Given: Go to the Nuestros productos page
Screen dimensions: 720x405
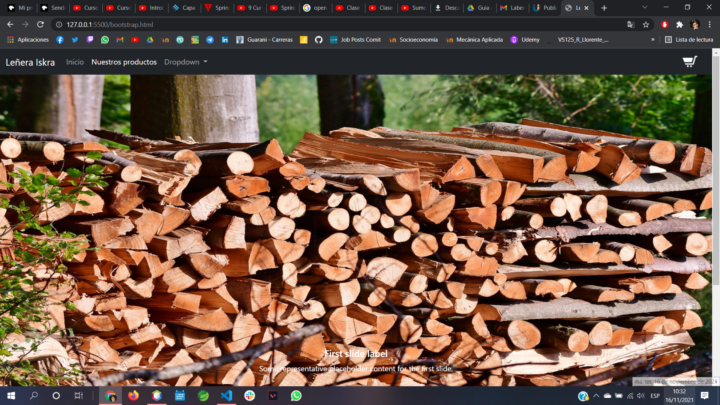Looking at the screenshot, I should point(124,62).
